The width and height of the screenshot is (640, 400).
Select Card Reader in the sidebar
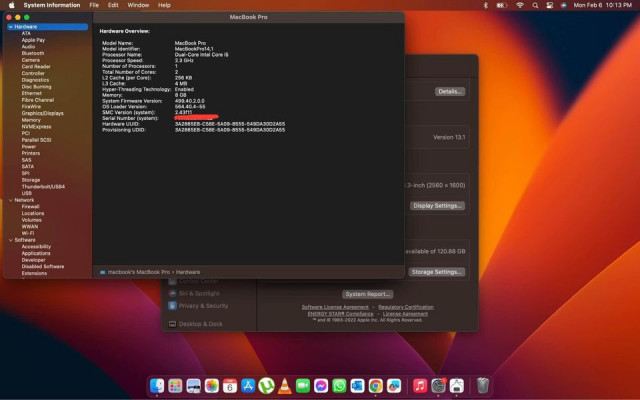tap(36, 67)
